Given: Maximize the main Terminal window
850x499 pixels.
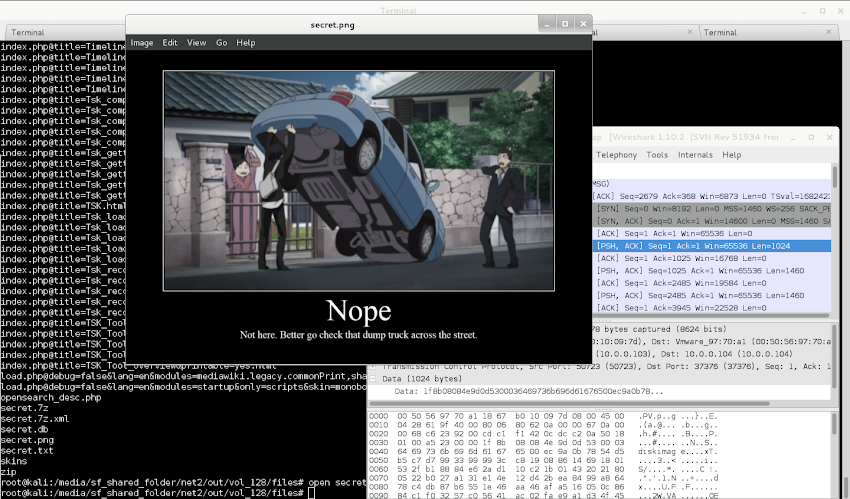Looking at the screenshot, I should click(822, 11).
